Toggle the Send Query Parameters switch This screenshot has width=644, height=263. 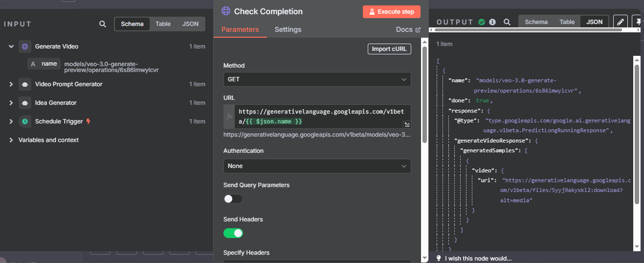(233, 199)
